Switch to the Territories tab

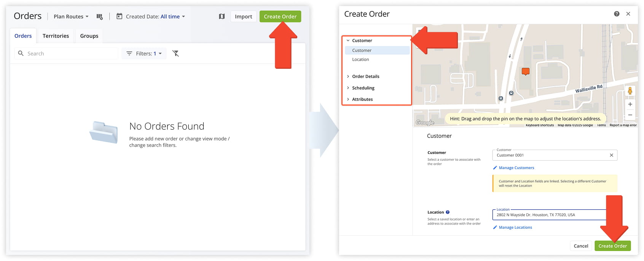56,36
